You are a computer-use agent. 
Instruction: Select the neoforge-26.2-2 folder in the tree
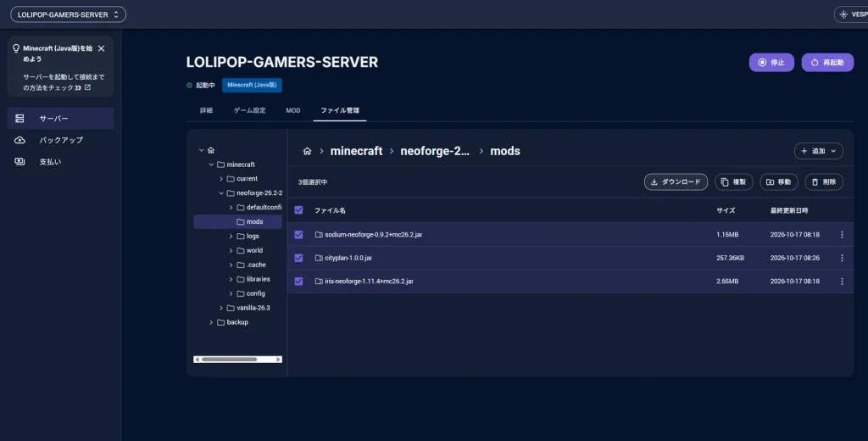pyautogui.click(x=259, y=193)
